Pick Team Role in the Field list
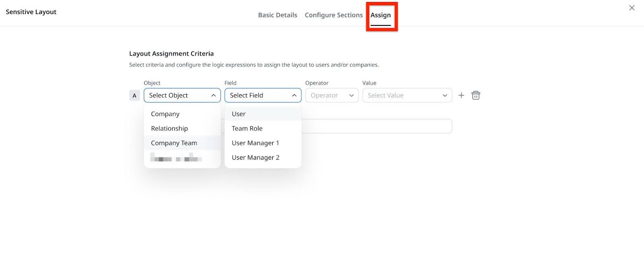This screenshot has height=254, width=644. (x=263, y=128)
